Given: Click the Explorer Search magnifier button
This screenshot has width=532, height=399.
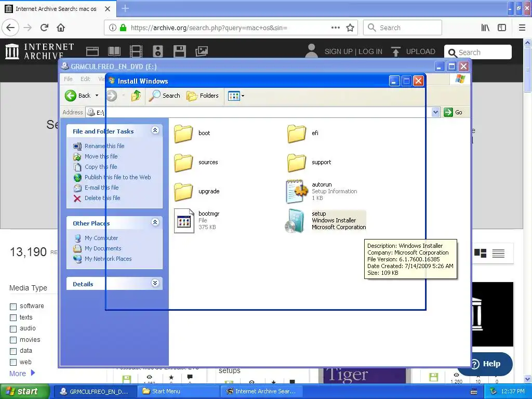Looking at the screenshot, I should click(165, 96).
